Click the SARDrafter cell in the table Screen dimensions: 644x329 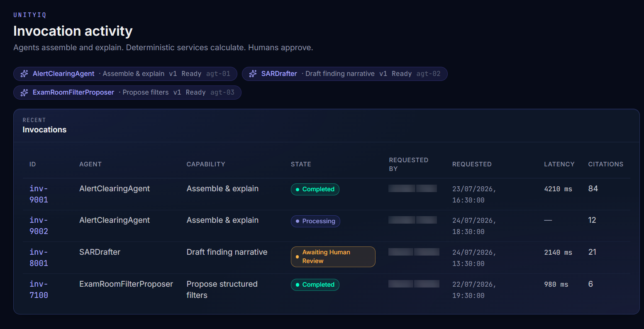point(100,252)
